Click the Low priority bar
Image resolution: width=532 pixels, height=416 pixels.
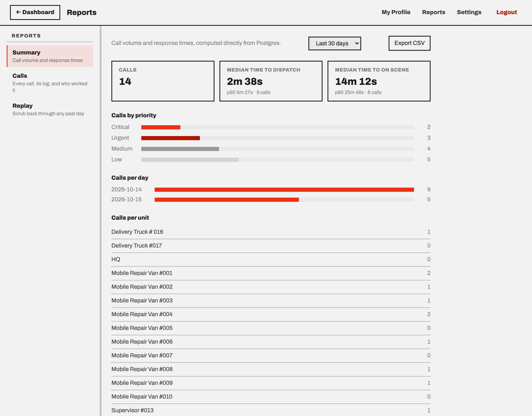190,160
